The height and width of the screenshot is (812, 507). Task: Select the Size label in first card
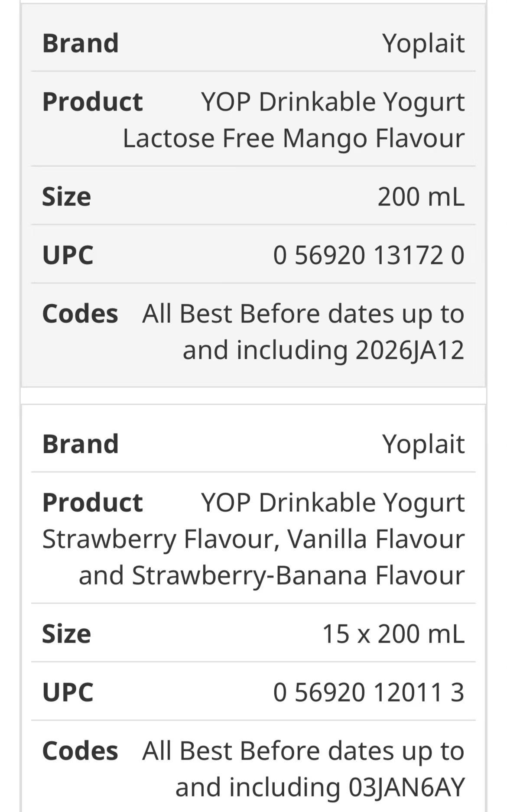67,197
